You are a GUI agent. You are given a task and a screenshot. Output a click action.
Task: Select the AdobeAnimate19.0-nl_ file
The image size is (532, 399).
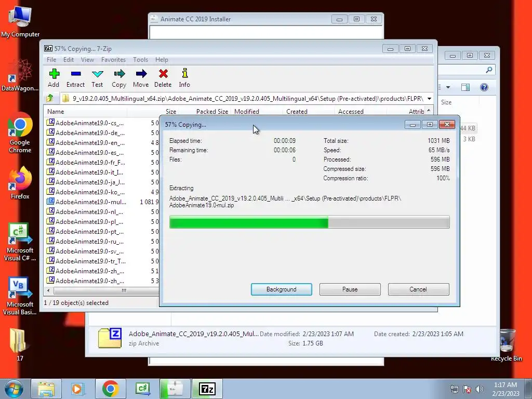tap(86, 212)
